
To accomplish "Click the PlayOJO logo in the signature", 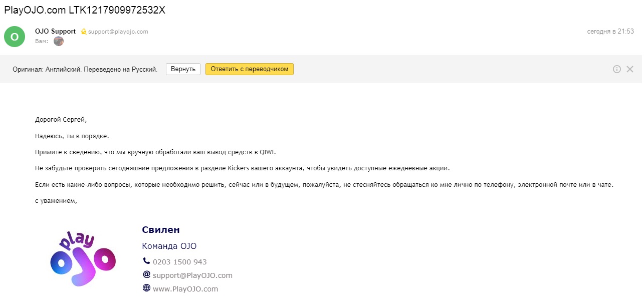I will pyautogui.click(x=83, y=258).
